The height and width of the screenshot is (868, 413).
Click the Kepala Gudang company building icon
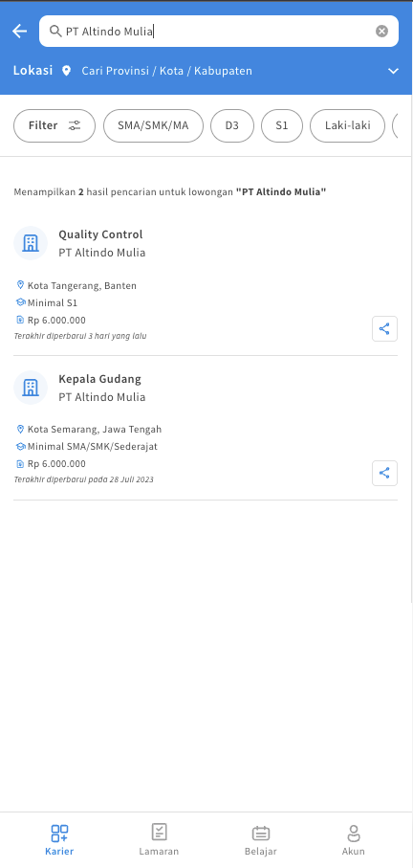(x=31, y=388)
